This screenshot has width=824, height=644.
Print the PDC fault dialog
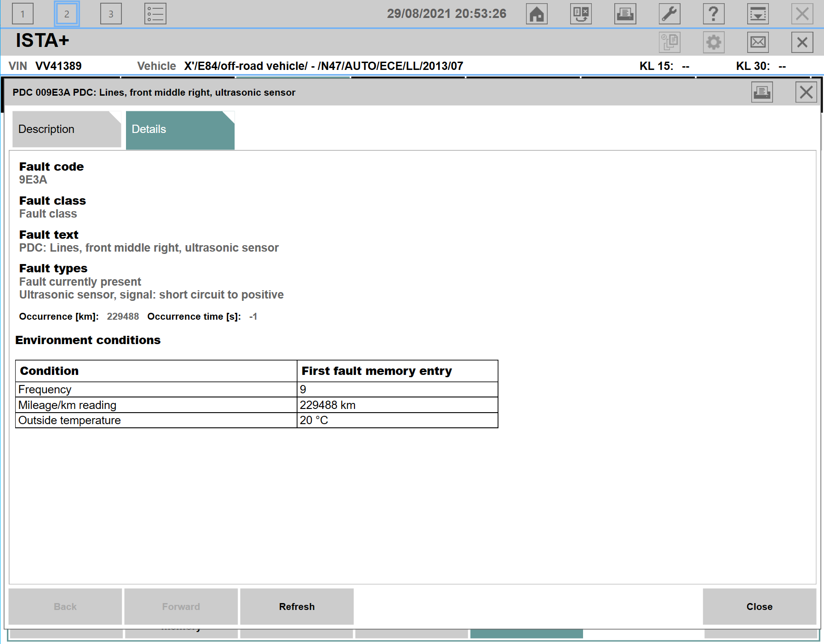[x=762, y=92]
